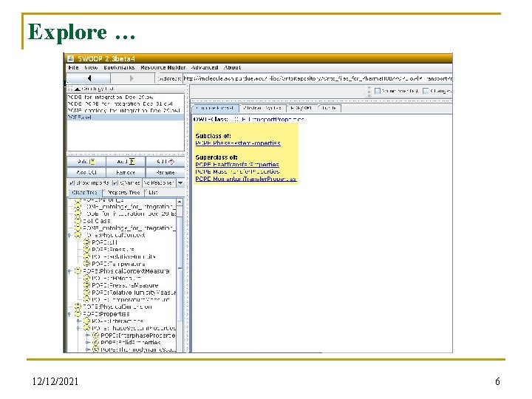Toggle the QNames checkbox
Image resolution: width=532 pixels, height=399 pixels.
[115, 183]
